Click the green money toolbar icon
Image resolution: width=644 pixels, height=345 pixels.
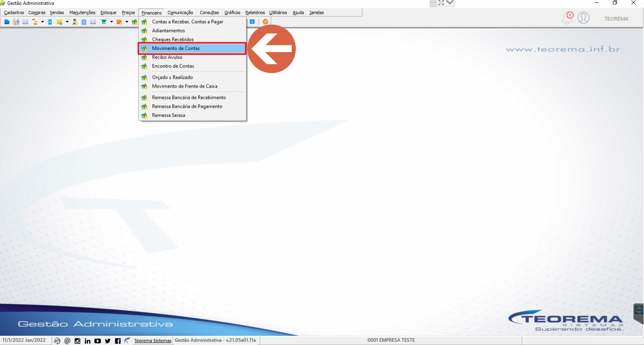pos(134,22)
